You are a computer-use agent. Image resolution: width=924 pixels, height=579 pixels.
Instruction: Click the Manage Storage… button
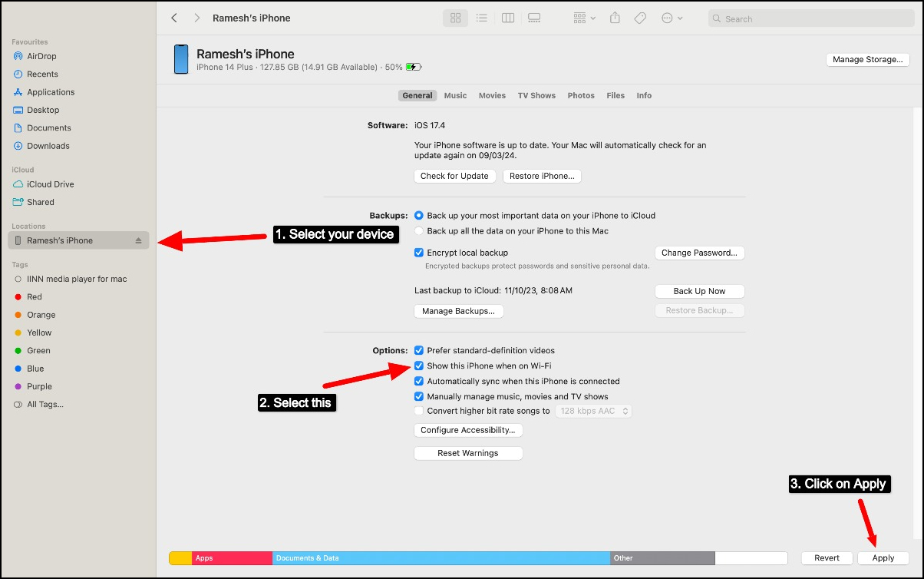(x=868, y=59)
